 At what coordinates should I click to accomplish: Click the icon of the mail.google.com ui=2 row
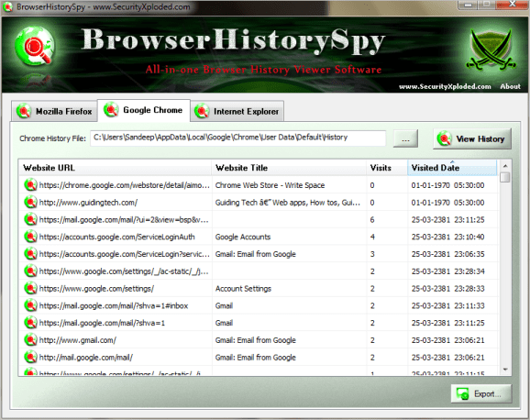click(30, 219)
